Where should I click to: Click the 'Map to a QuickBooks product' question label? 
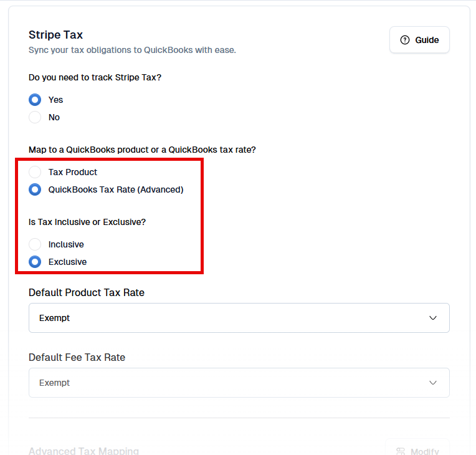(x=142, y=150)
